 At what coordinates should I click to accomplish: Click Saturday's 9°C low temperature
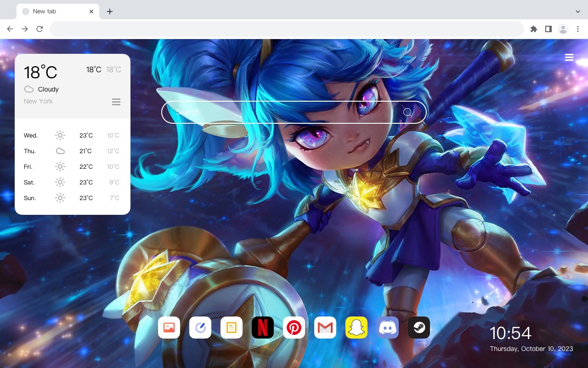tap(114, 183)
